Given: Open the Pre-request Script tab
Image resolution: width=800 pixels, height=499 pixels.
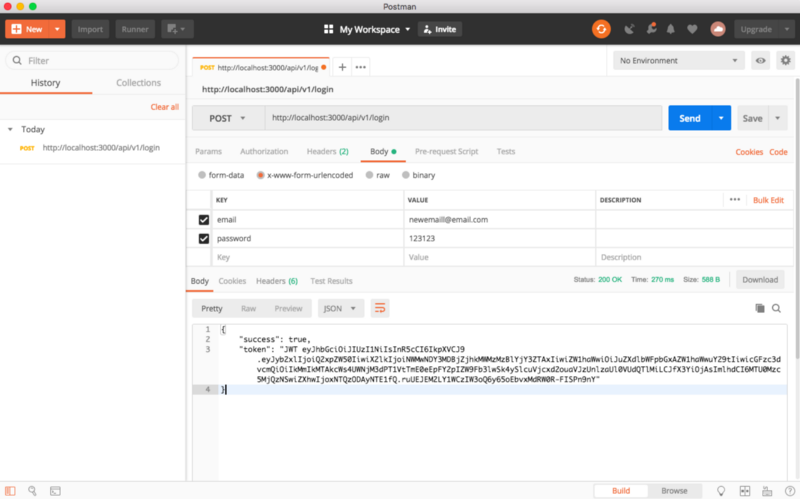Looking at the screenshot, I should (446, 152).
